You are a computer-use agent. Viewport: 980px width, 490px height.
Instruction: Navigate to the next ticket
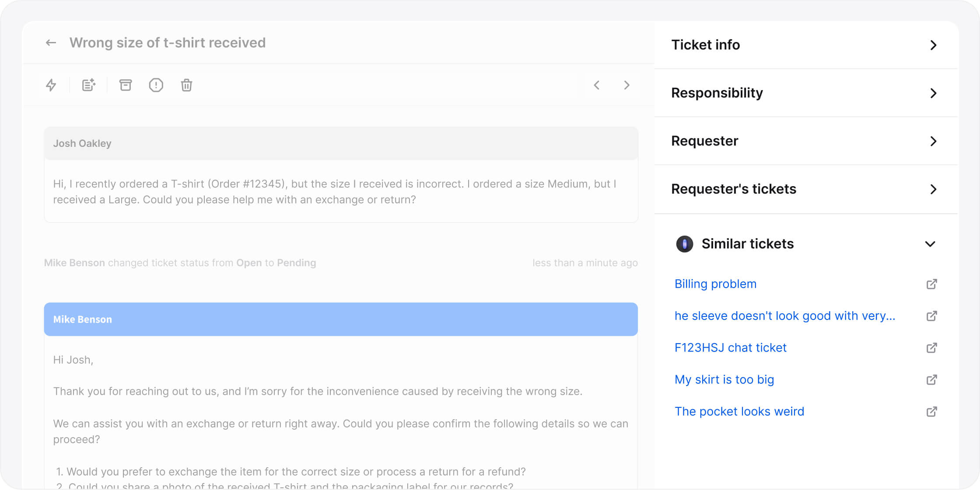[627, 85]
